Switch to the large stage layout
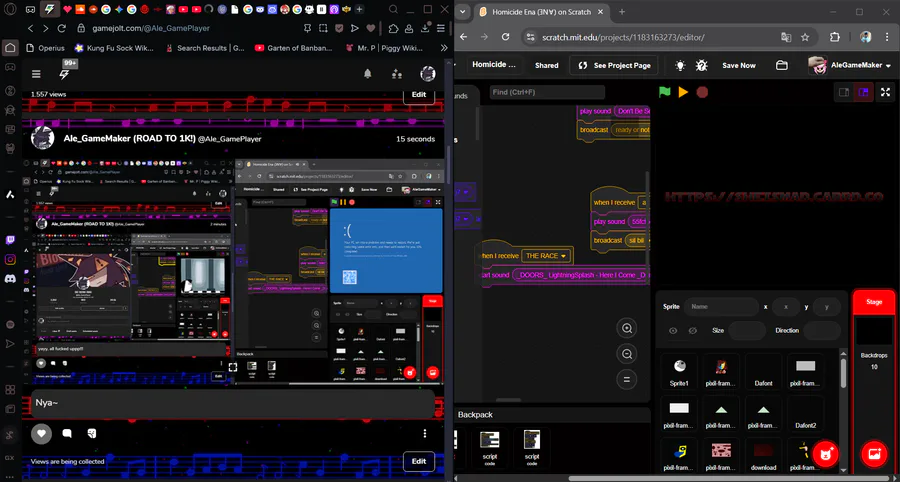 (x=863, y=92)
